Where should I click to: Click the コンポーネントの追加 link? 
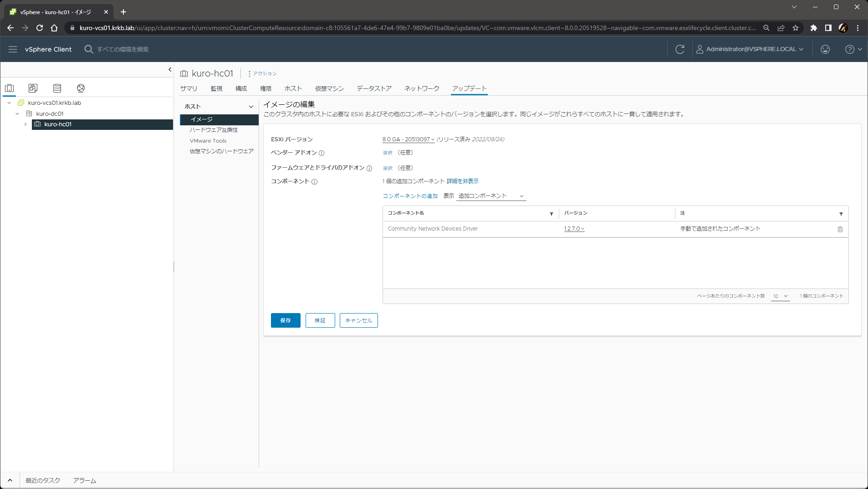[410, 196]
